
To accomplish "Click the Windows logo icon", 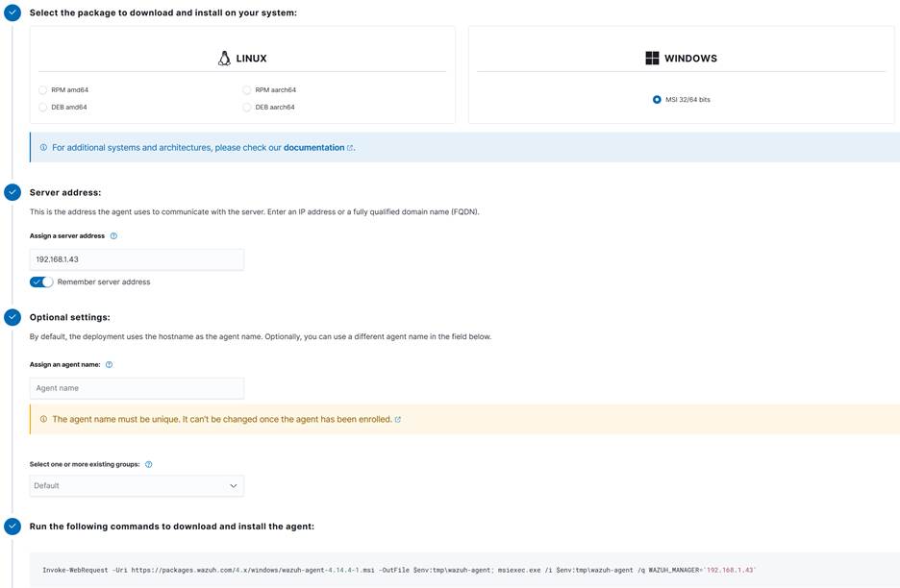I will click(x=652, y=59).
